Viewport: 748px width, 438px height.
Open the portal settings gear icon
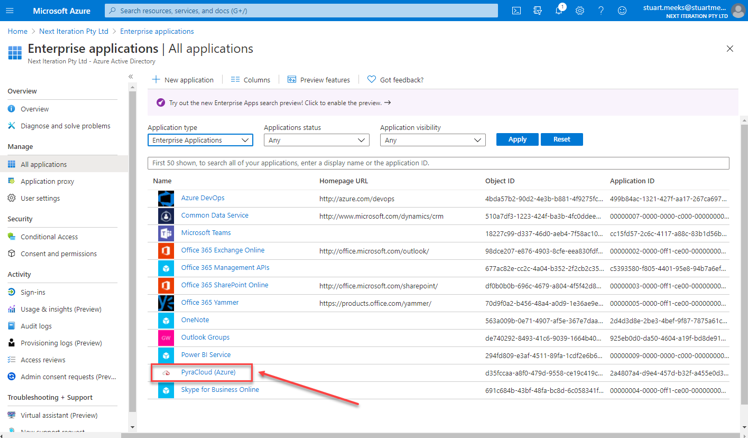tap(579, 11)
